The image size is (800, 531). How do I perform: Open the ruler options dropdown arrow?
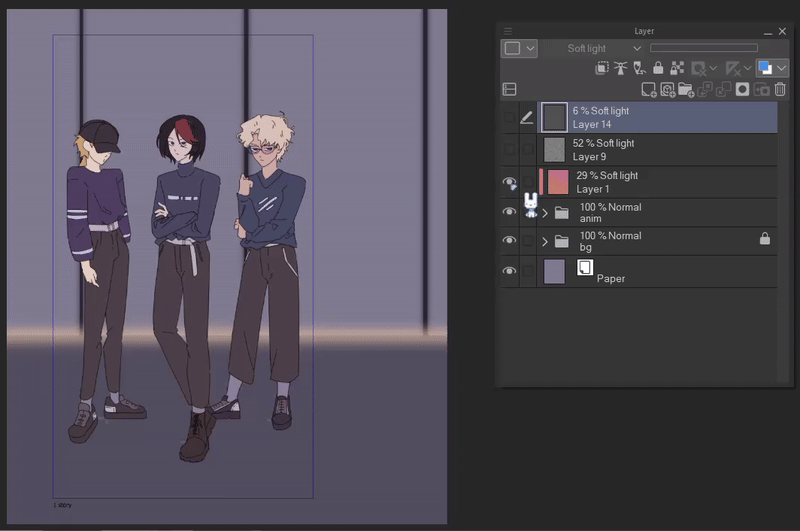pyautogui.click(x=747, y=68)
